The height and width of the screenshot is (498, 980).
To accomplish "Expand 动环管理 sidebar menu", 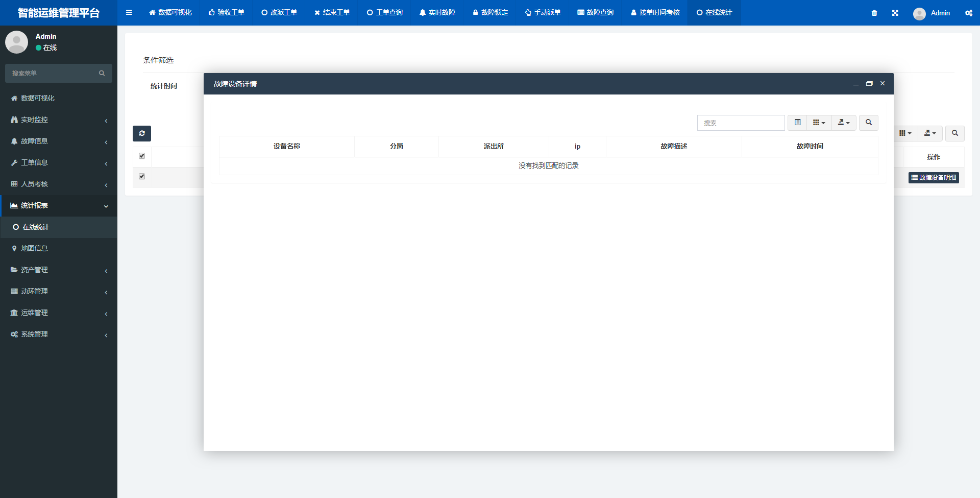I will click(x=59, y=291).
